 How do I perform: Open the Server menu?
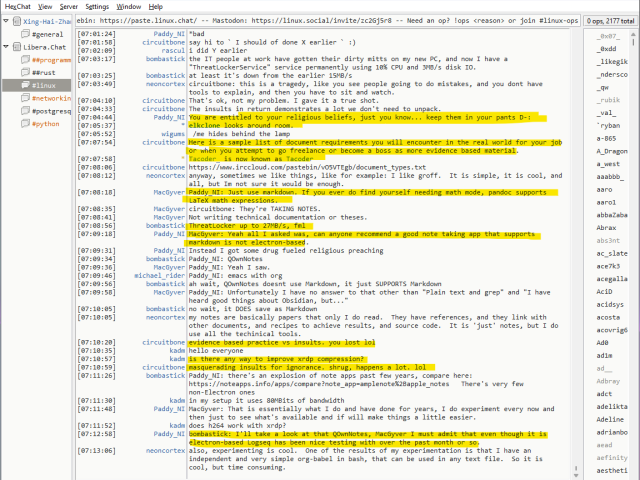coord(68,6)
